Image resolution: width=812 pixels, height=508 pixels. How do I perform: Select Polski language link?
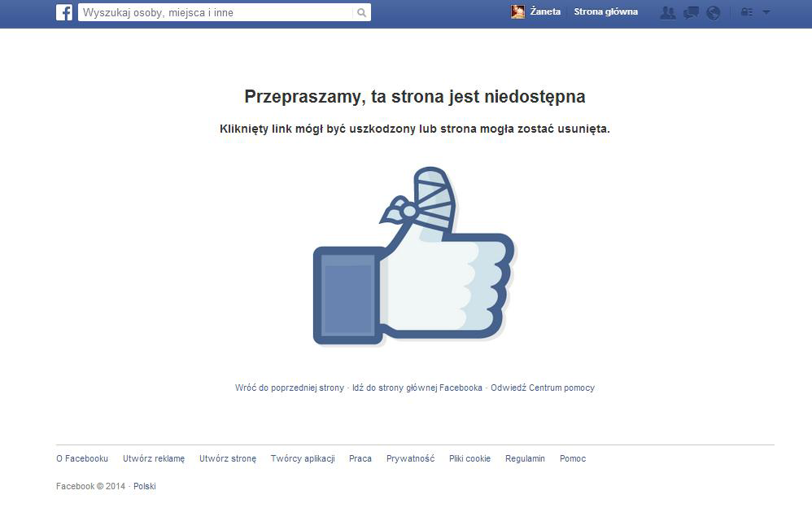(145, 486)
